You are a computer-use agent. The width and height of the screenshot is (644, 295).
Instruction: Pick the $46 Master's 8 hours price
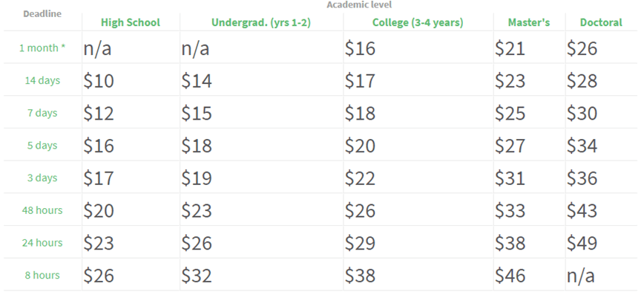[510, 276]
